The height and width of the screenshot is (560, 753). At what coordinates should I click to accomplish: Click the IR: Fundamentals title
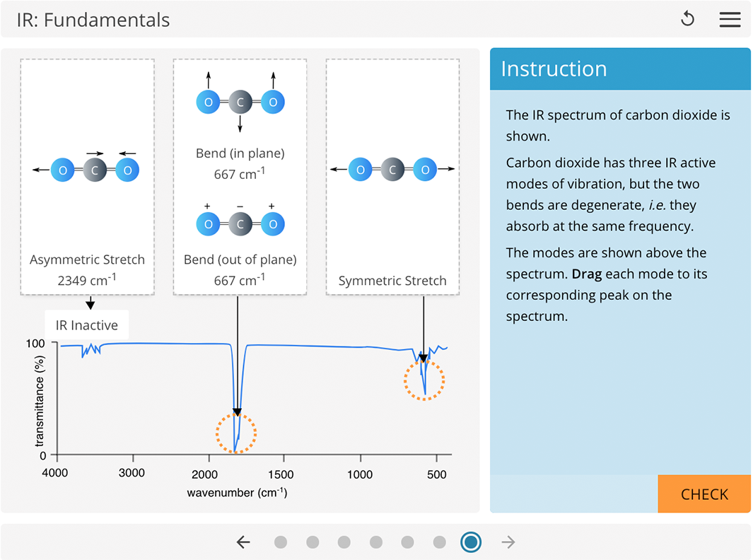tap(93, 20)
